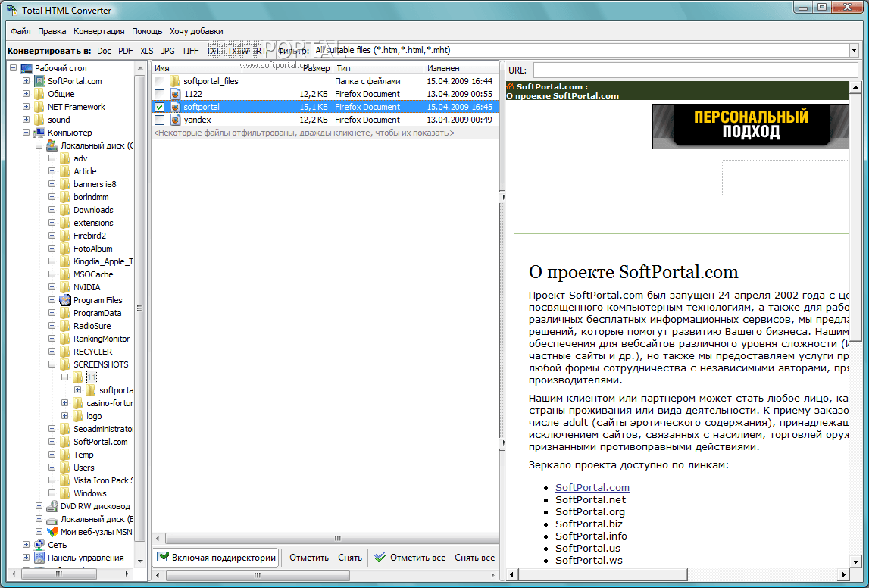The width and height of the screenshot is (869, 588).
Task: Click the Total HTML Converter title bar icon
Action: (x=11, y=11)
